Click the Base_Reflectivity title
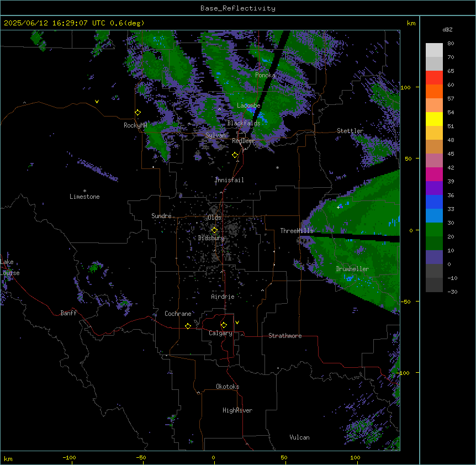Viewport: 476px width, 465px height. point(238,8)
